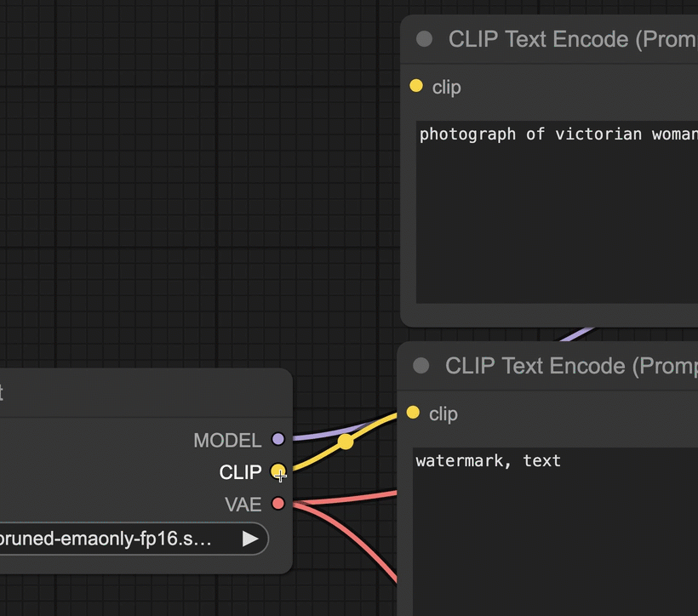This screenshot has height=616, width=698.
Task: Collapse the lower CLIP Text Encode node via its circle
Action: tap(420, 366)
